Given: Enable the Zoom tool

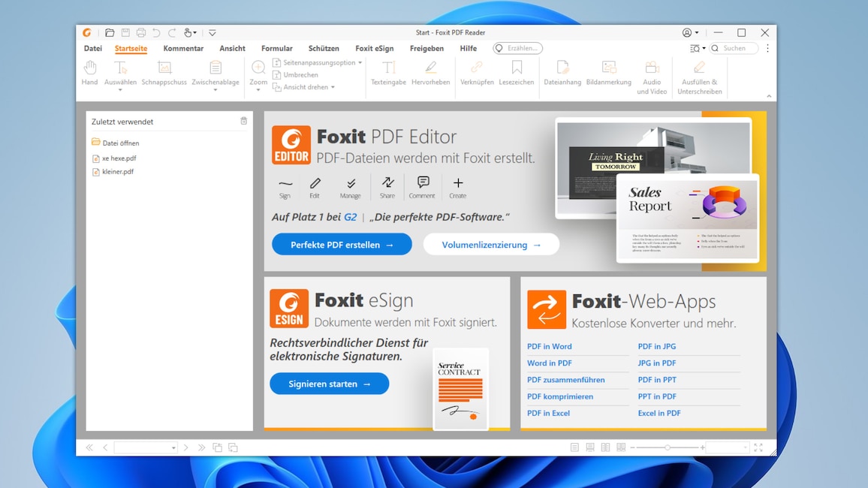Looking at the screenshot, I should (258, 75).
